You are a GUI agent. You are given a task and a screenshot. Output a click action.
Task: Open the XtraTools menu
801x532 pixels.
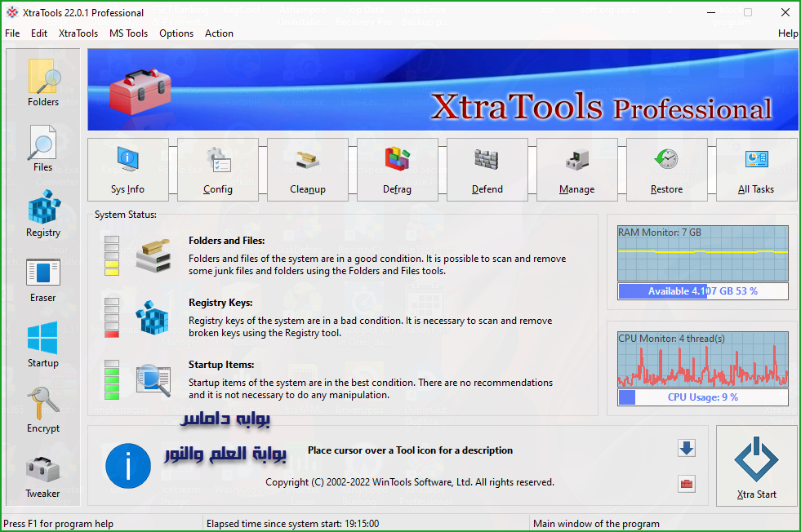click(78, 33)
